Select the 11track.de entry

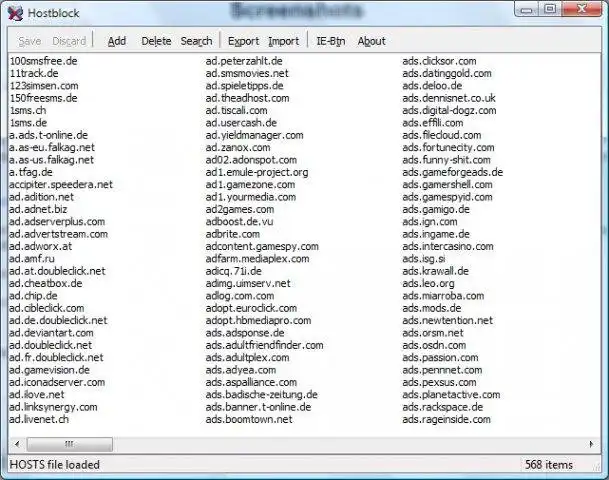[x=34, y=73]
